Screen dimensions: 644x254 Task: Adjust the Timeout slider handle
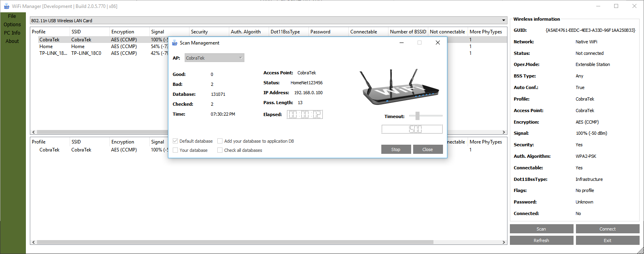(x=417, y=116)
